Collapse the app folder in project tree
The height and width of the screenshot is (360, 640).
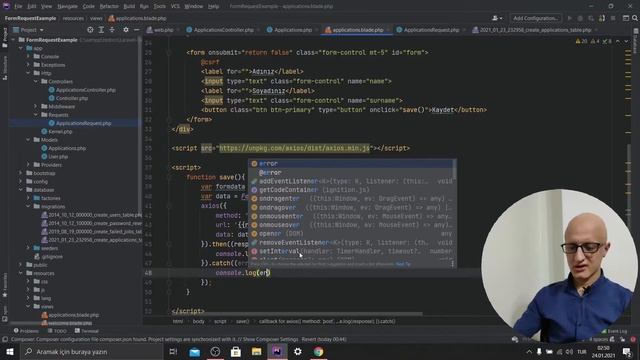21,48
